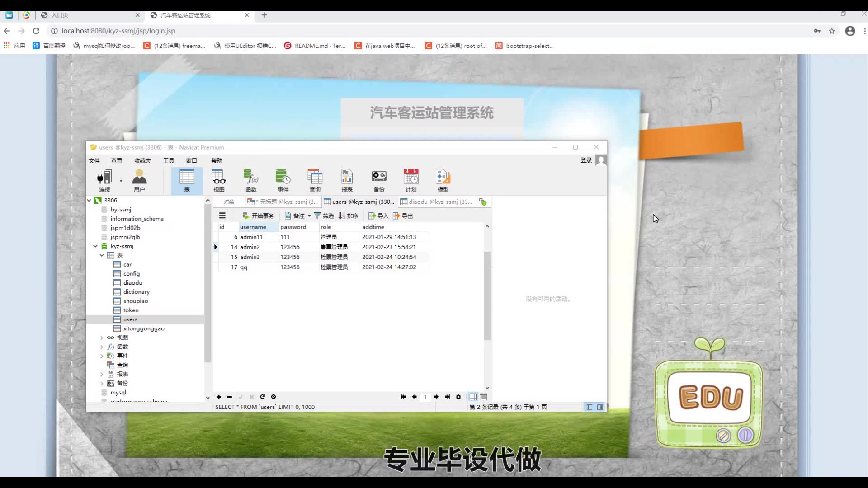Select the shoupiao table in tree
868x488 pixels.
[x=135, y=301]
